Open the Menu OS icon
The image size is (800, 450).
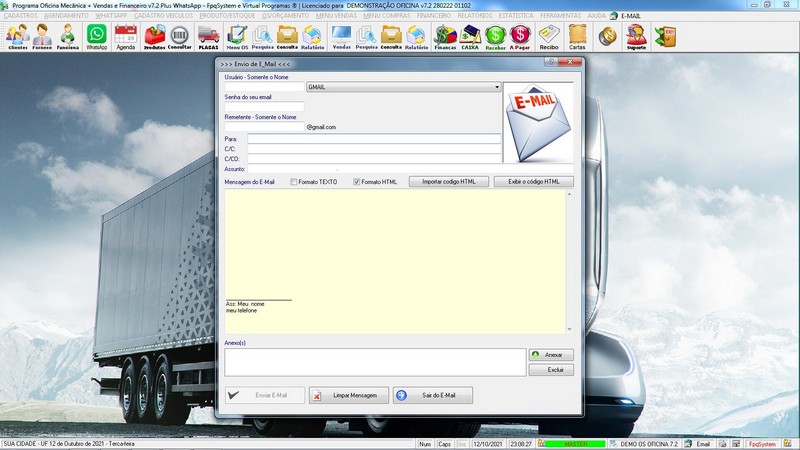237,37
